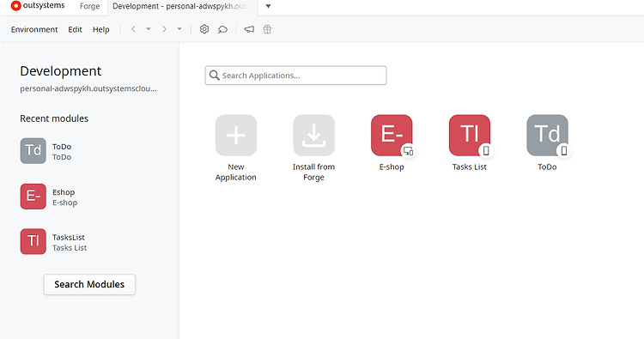644x339 pixels.
Task: Click the Search Modules button
Action: click(x=89, y=284)
